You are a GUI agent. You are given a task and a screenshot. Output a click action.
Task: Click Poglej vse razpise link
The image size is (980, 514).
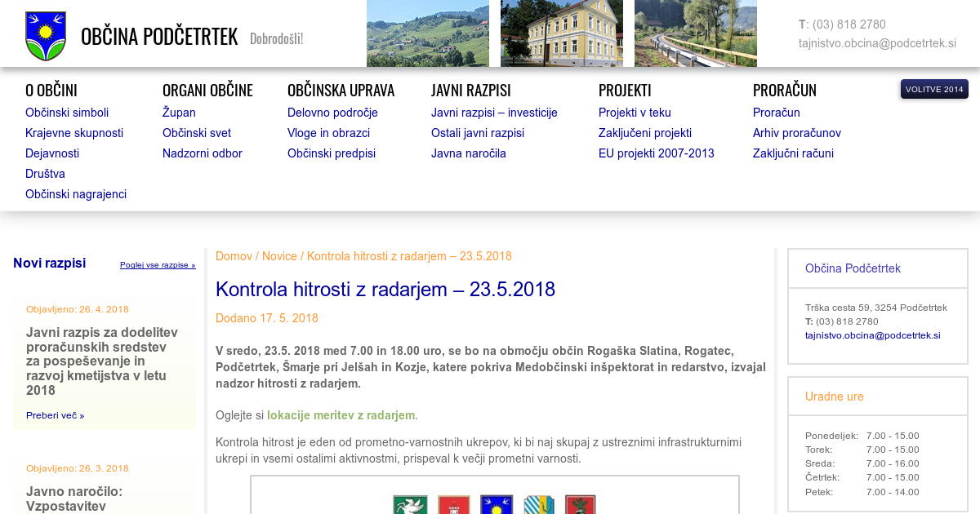158,265
